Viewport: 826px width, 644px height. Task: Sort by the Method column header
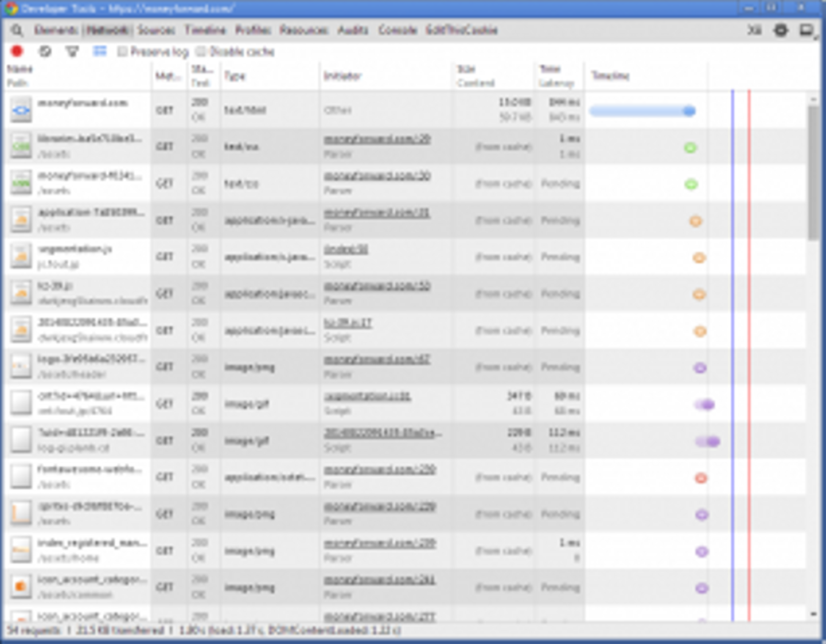pyautogui.click(x=169, y=76)
